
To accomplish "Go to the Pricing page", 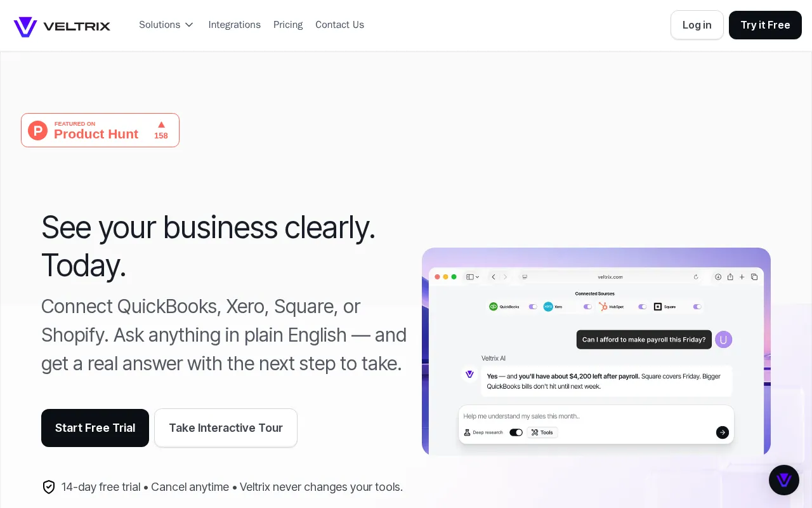I will pyautogui.click(x=288, y=25).
